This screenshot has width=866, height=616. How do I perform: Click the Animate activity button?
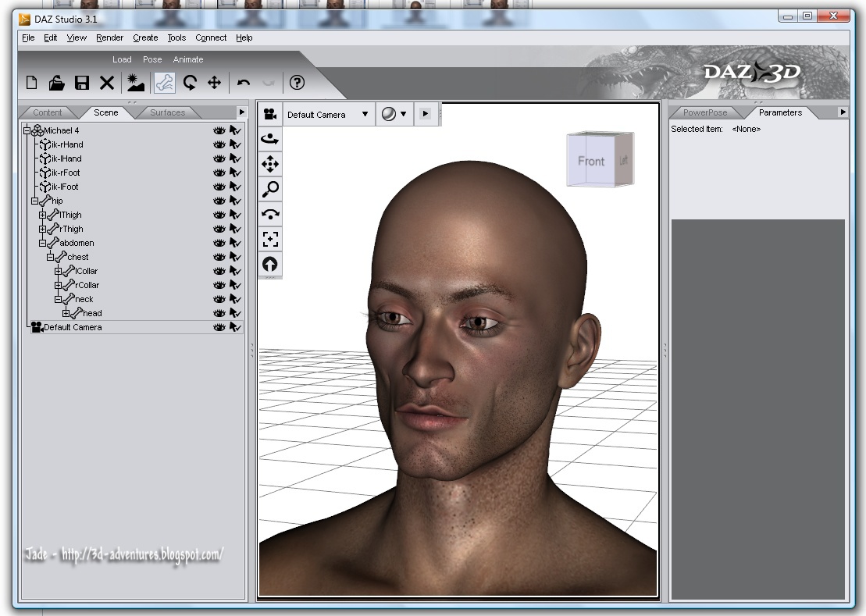pyautogui.click(x=188, y=59)
